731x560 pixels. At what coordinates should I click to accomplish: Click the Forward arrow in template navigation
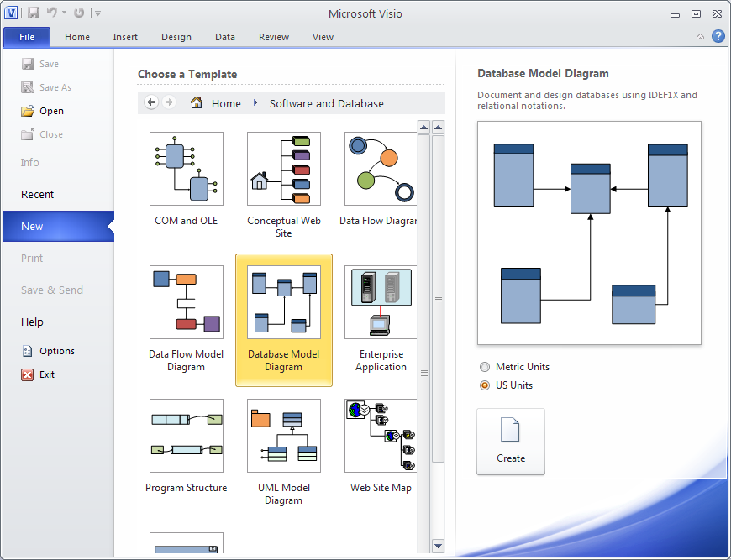click(169, 102)
